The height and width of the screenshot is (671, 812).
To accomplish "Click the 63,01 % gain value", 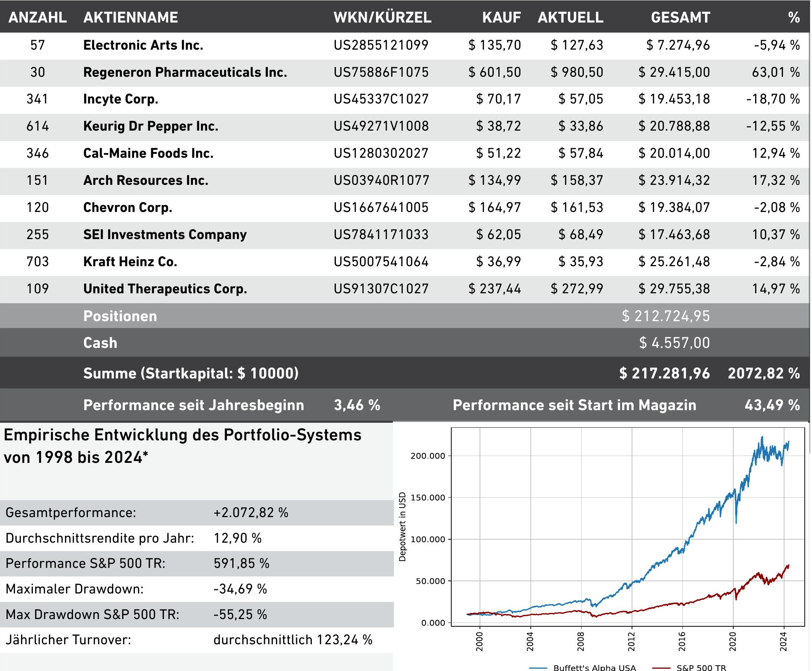I will click(x=776, y=72).
